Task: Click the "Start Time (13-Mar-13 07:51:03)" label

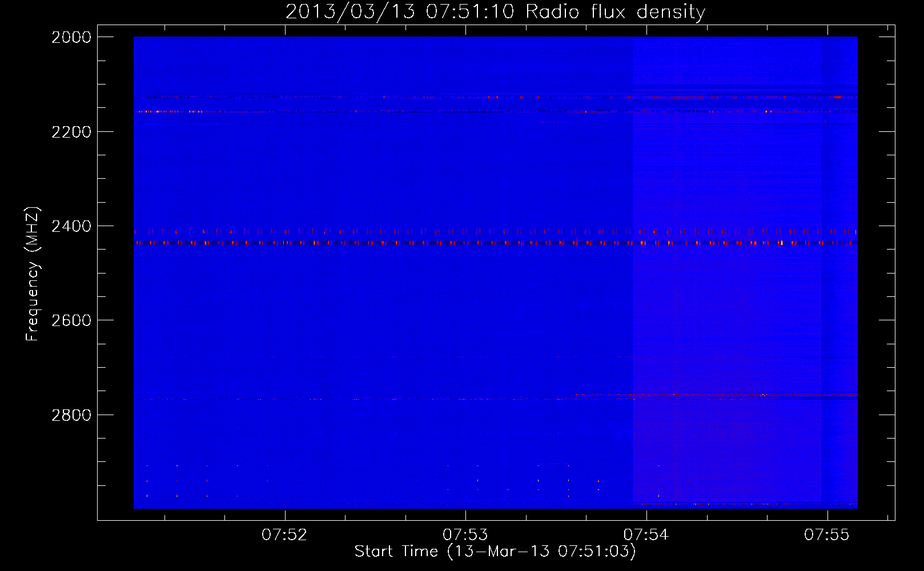Action: (495, 552)
